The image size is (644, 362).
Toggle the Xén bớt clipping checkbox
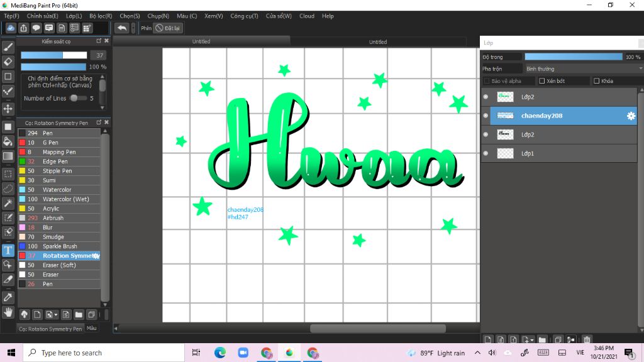pos(541,81)
